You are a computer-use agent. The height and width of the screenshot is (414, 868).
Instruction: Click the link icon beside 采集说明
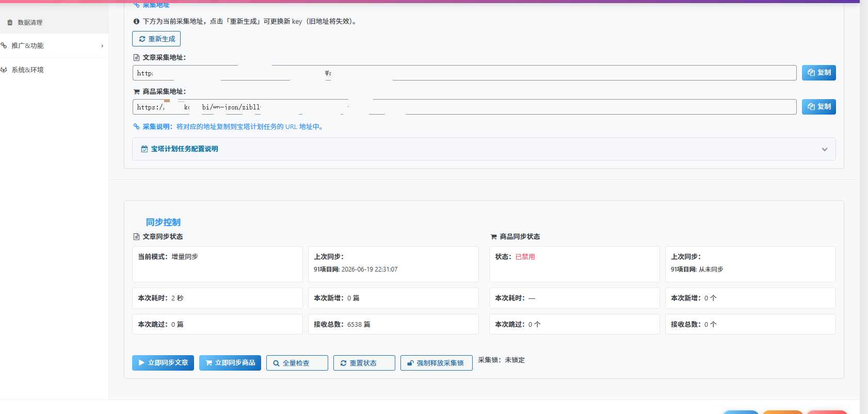click(136, 126)
